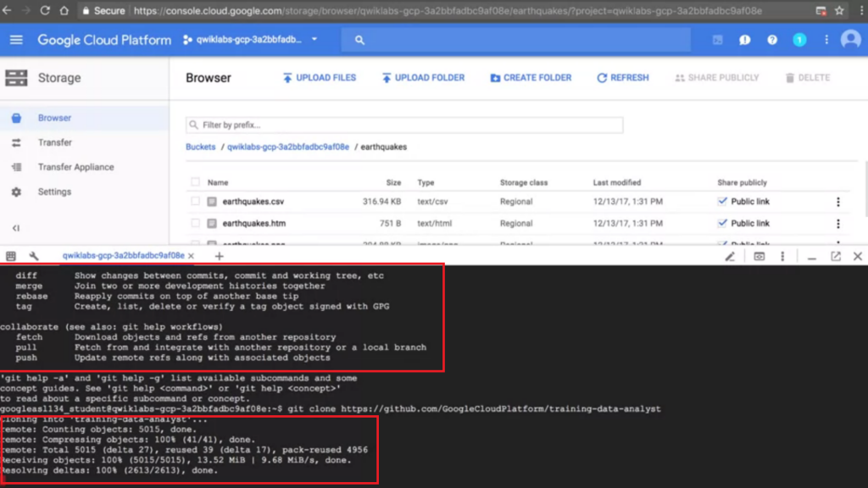Open more actions for earthquakes.csv
Screen dimensions: 868x488
coord(838,202)
